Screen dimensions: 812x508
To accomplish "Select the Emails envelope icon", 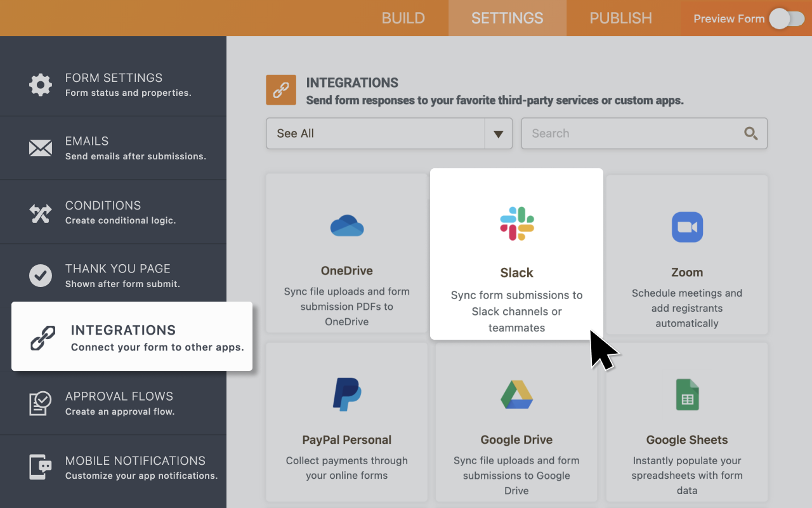I will point(40,148).
